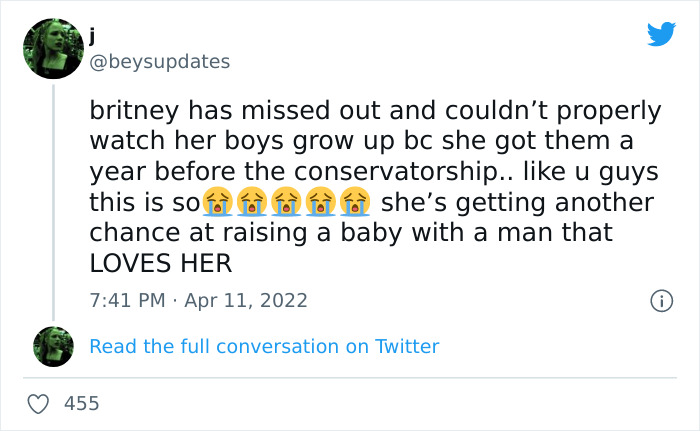Screen dimensions: 700x431
Task: Click the second crying emoji in the tweet
Action: 251,201
